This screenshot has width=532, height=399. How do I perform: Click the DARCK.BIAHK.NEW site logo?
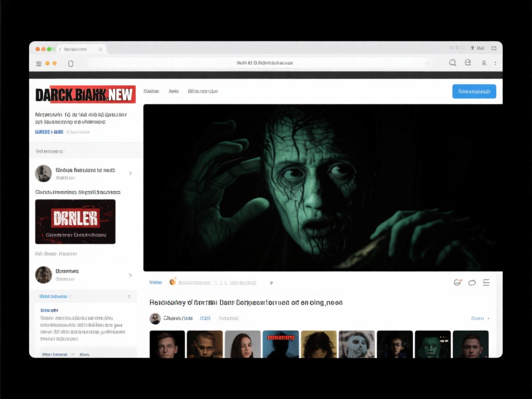point(85,95)
